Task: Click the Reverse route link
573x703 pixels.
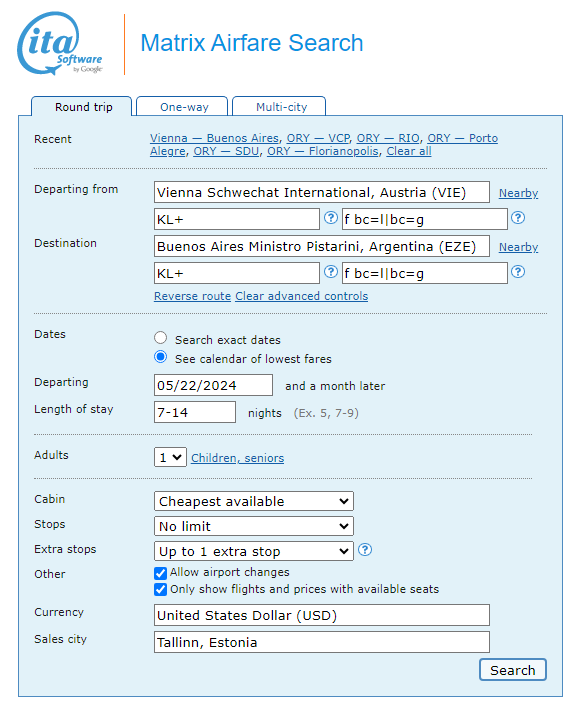Action: 192,296
